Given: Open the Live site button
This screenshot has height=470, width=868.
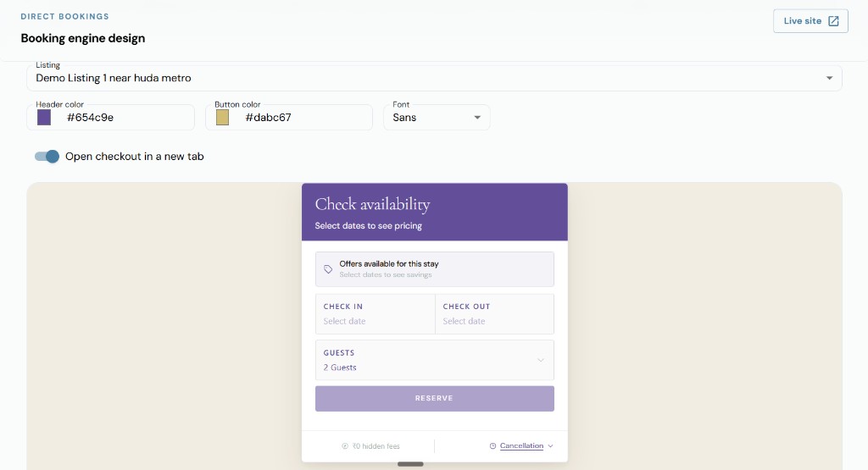Looking at the screenshot, I should point(810,21).
